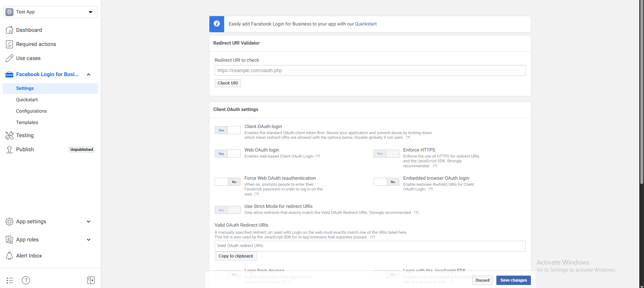644x288 pixels.
Task: Click the Unpublished status badge
Action: coord(82,150)
